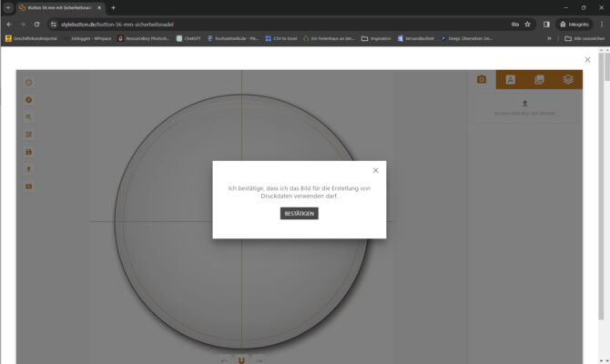Click the upload arrow icon in left toolbar
The width and height of the screenshot is (610, 364).
click(29, 169)
